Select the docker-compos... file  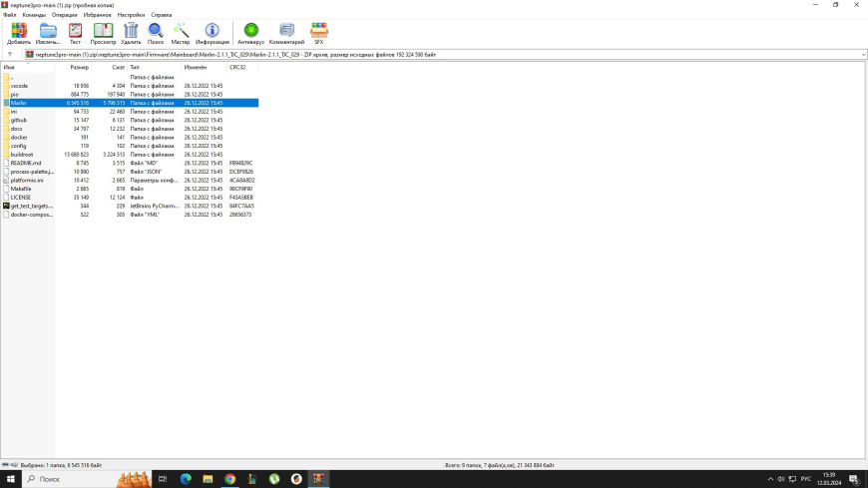click(x=32, y=215)
